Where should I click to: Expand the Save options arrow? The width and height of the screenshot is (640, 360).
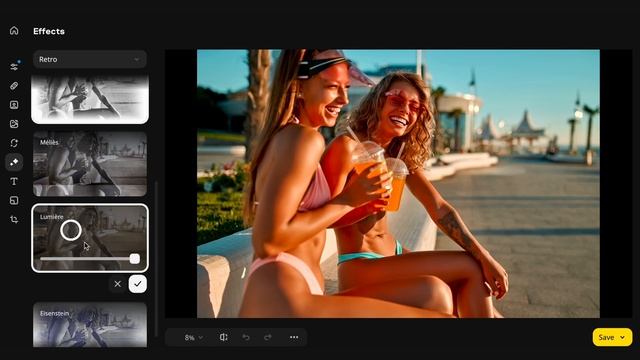click(x=622, y=338)
